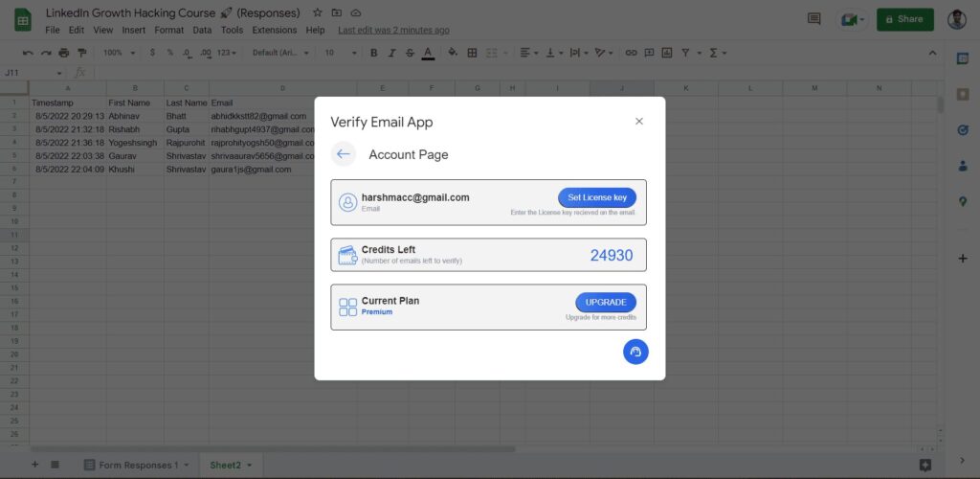Open the Google account avatar
Screen dimensions: 980x479
[957, 19]
